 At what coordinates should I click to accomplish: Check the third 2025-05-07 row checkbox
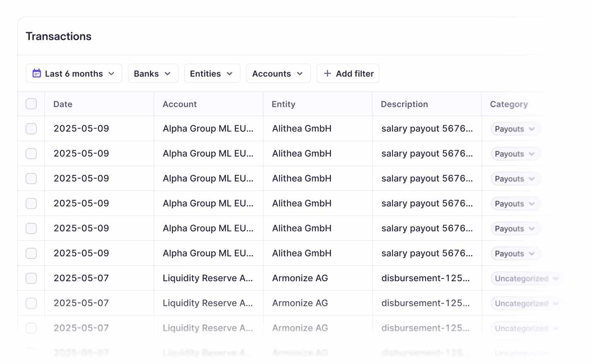(31, 328)
